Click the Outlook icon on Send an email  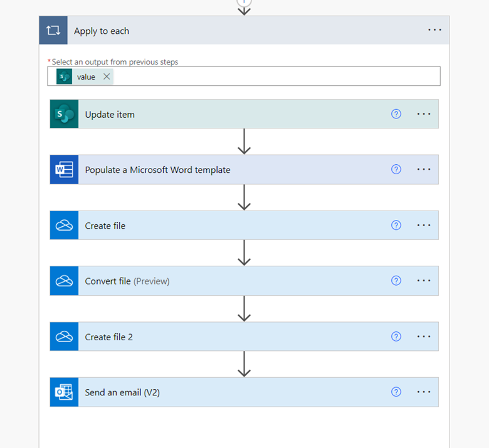(64, 392)
